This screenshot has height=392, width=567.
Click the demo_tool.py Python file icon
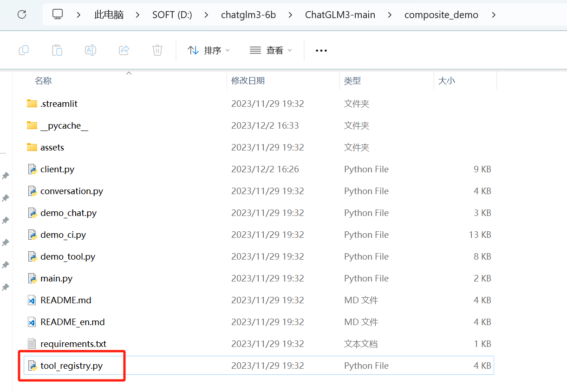pos(32,256)
